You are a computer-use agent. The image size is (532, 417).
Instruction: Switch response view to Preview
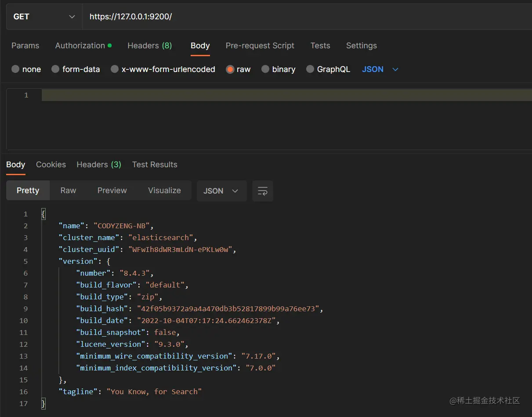[x=112, y=191]
